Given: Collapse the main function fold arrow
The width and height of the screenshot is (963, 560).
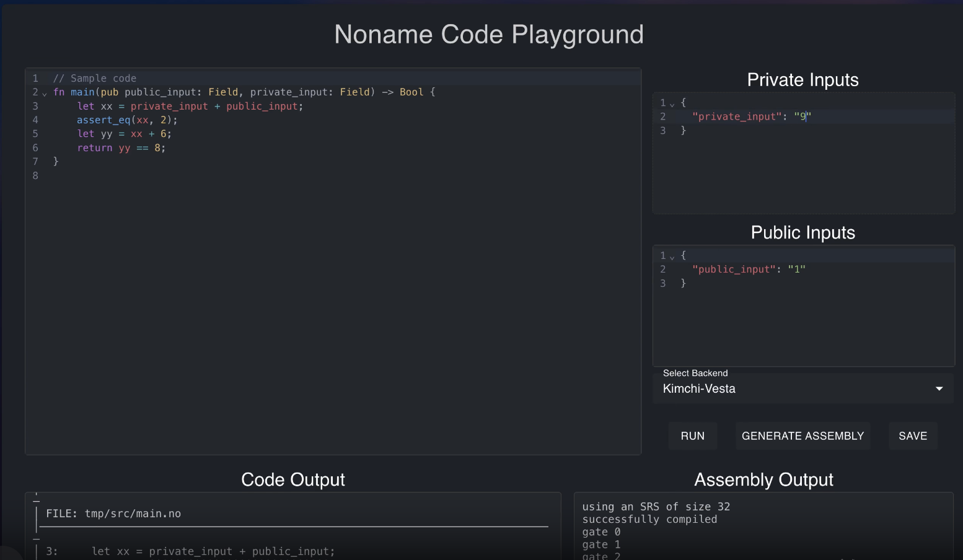Looking at the screenshot, I should click(x=45, y=93).
